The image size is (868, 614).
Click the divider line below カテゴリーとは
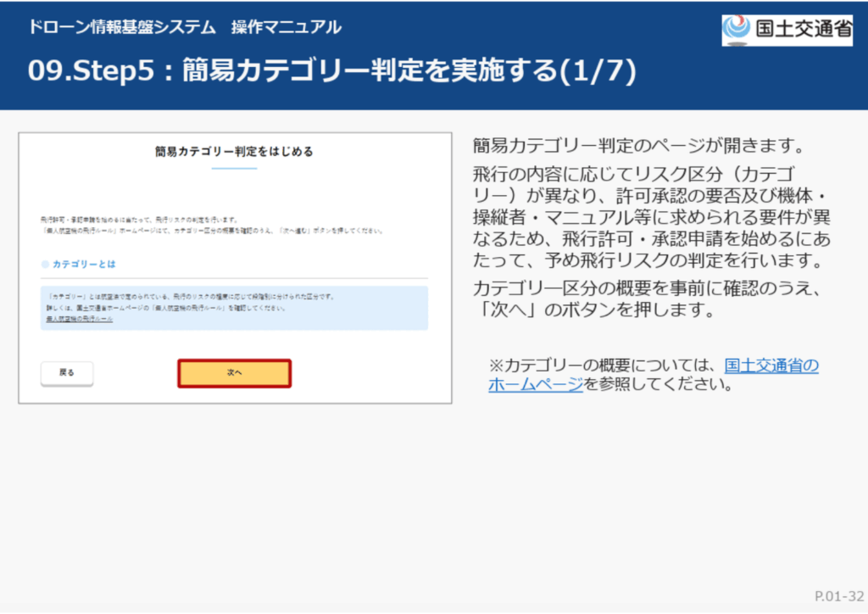234,278
